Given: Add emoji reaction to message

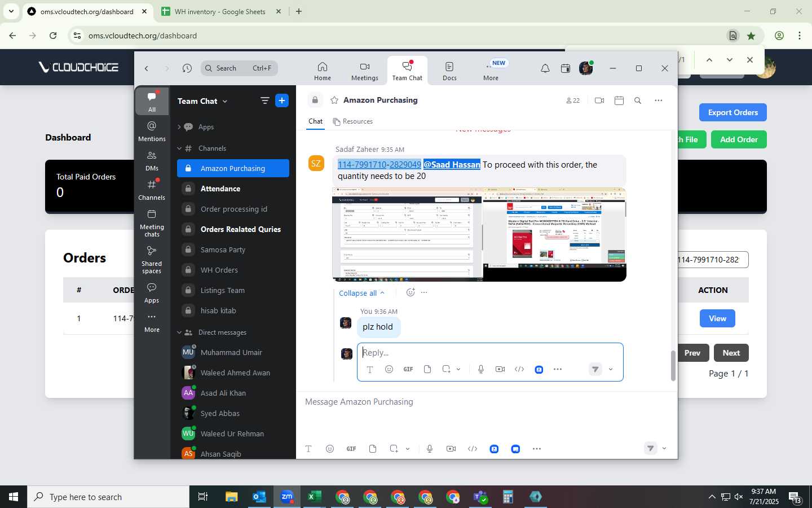Looking at the screenshot, I should click(411, 292).
